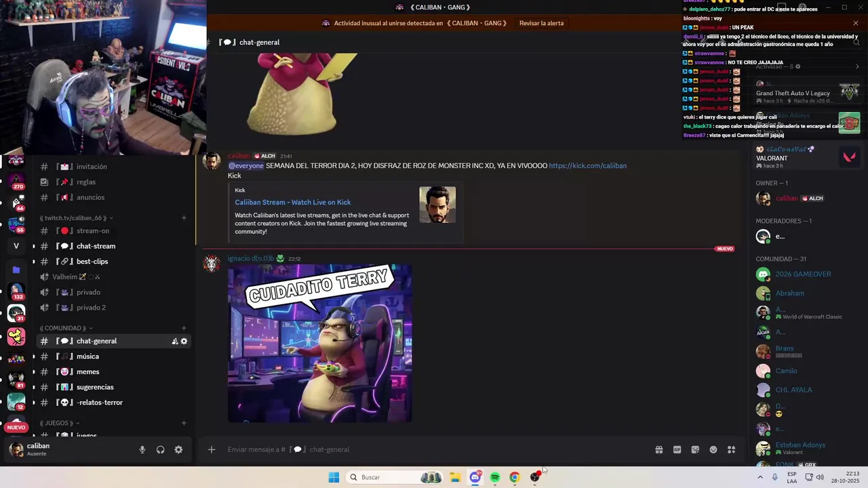The height and width of the screenshot is (488, 868).
Task: Open the server folder icon
Action: (16, 270)
